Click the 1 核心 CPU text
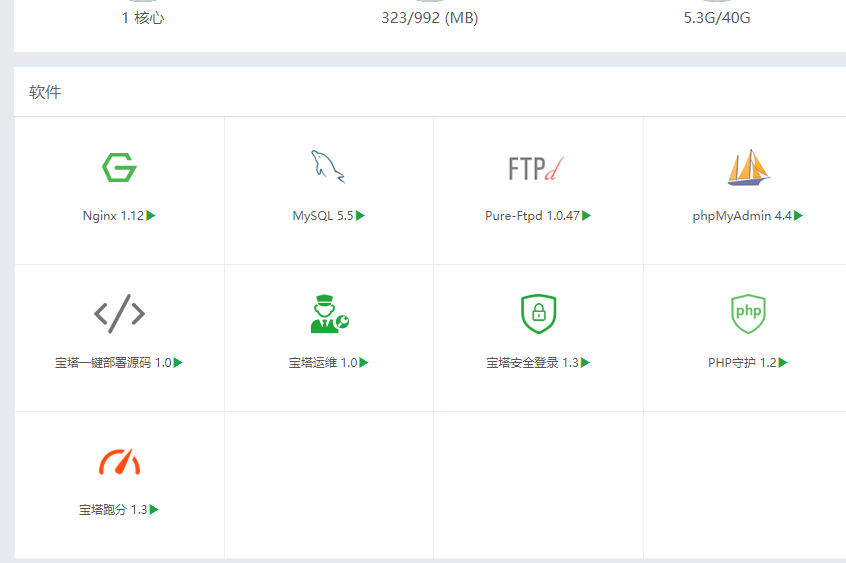 click(x=143, y=18)
